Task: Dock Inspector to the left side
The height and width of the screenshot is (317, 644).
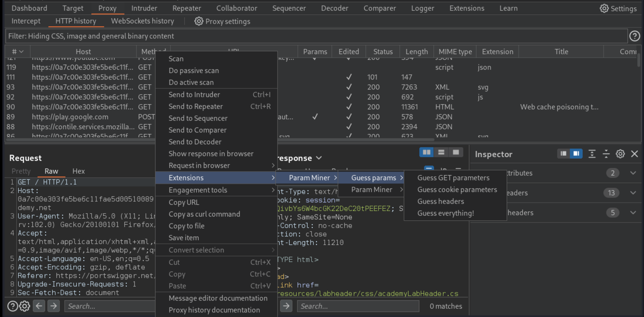Action: 563,154
